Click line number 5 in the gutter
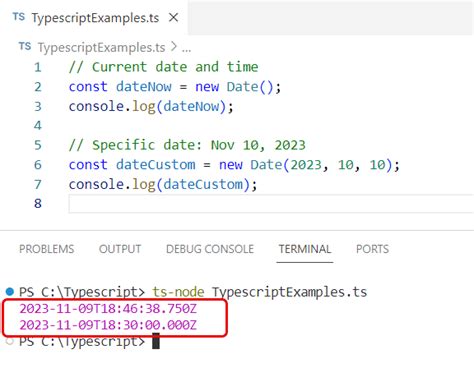 (x=38, y=145)
